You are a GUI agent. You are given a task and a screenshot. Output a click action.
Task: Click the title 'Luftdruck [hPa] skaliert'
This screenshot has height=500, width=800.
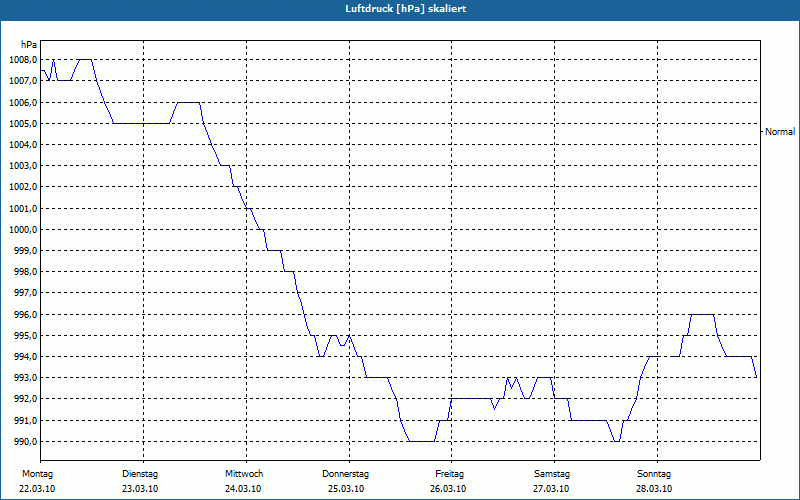[405, 9]
